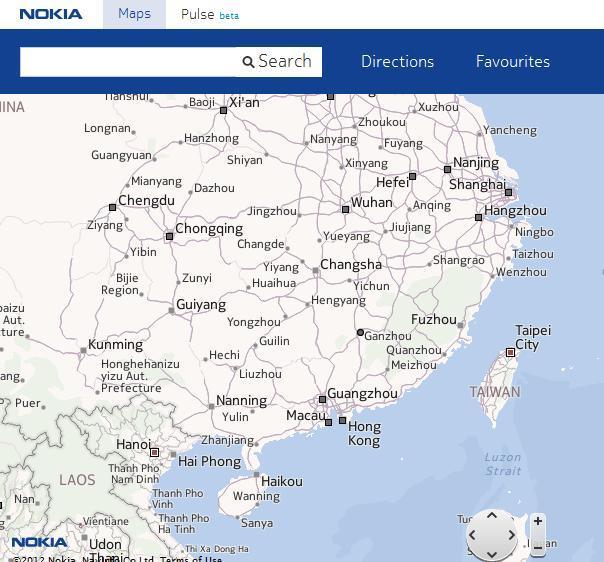The height and width of the screenshot is (562, 604).
Task: Pan the map left with the arrow
Action: pyautogui.click(x=473, y=535)
